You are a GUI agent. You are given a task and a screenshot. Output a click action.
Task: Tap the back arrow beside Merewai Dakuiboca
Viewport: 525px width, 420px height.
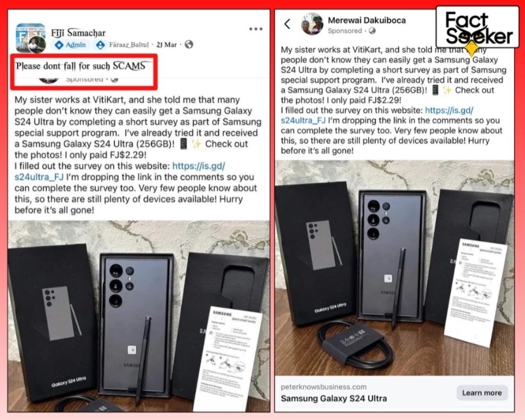pyautogui.click(x=287, y=24)
